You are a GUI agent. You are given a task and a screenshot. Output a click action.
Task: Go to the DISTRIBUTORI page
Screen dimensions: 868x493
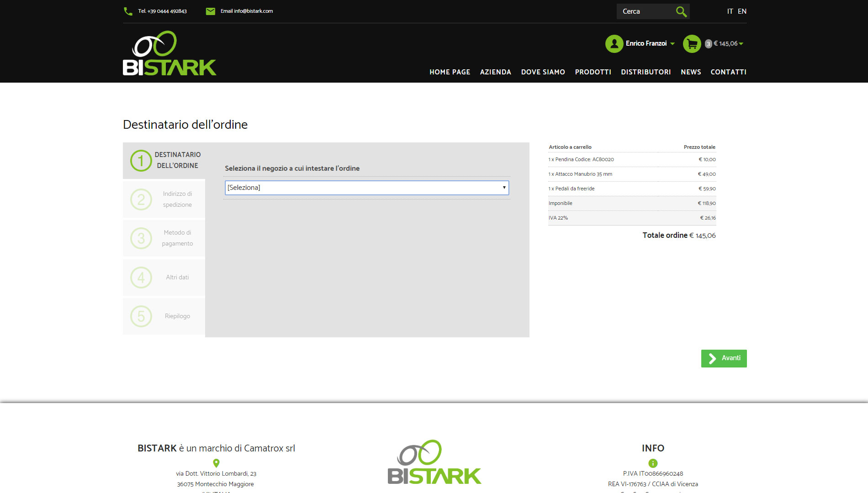(x=646, y=72)
